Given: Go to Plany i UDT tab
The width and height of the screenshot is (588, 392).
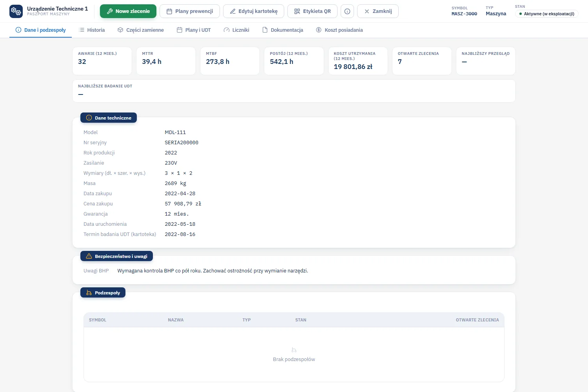Looking at the screenshot, I should 194,30.
